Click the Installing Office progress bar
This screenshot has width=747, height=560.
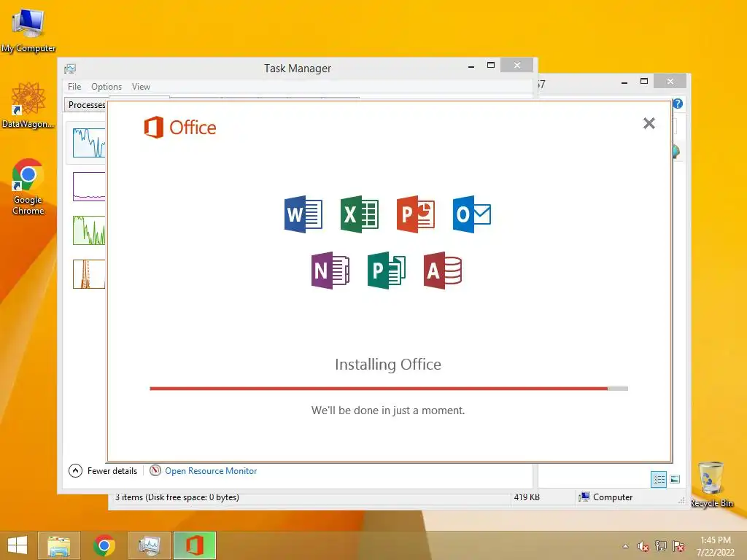point(389,389)
